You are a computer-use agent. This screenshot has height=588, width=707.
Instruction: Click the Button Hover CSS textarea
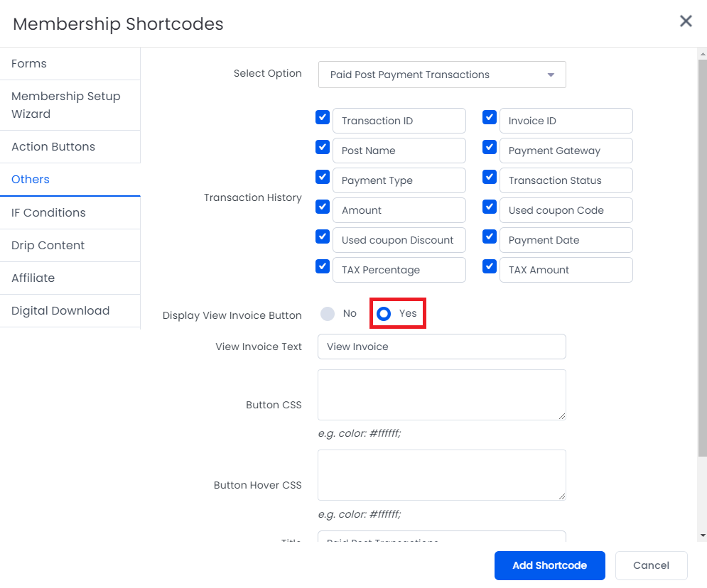[x=442, y=475]
